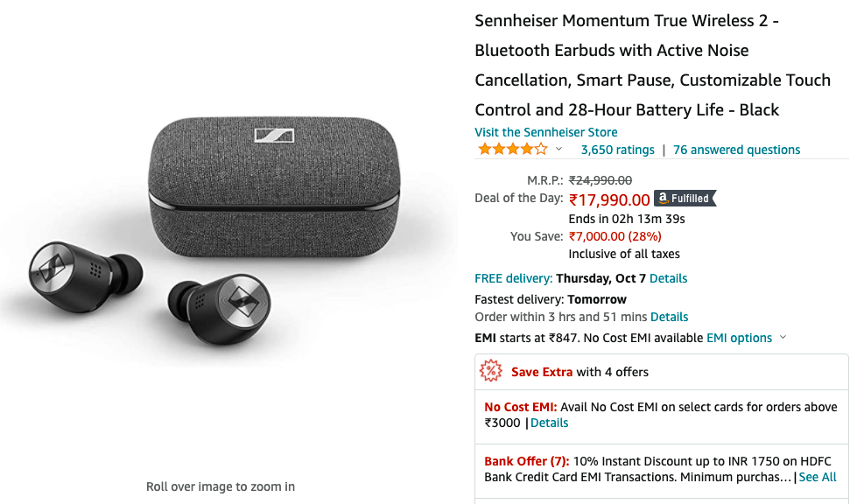The image size is (864, 504).
Task: Click the deal countdown timer text
Action: (628, 219)
